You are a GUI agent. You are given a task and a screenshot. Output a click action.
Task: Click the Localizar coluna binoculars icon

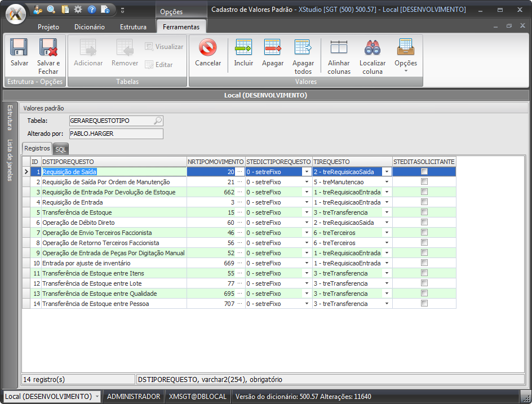(x=372, y=47)
